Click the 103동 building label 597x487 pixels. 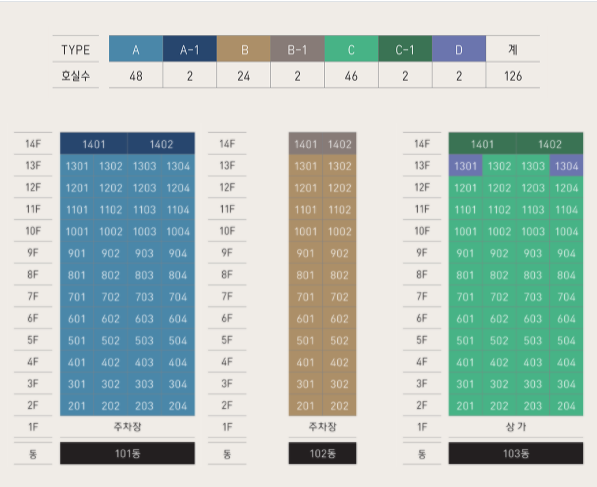(516, 453)
